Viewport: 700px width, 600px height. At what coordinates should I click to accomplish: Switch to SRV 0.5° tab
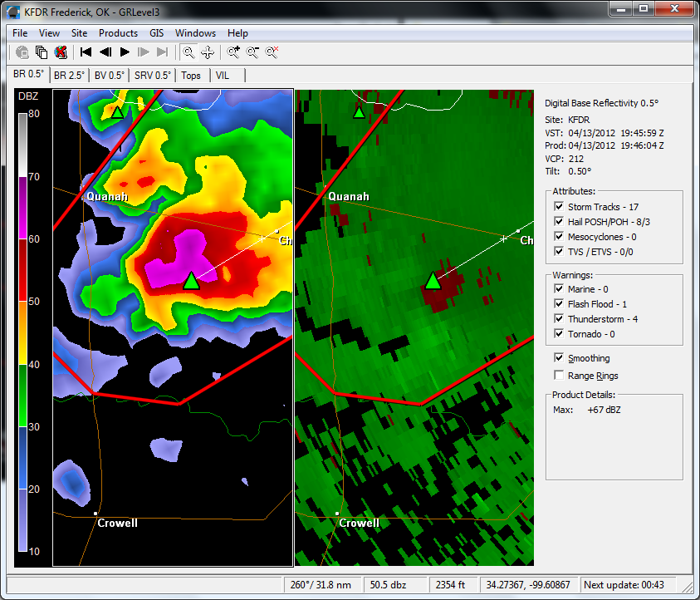click(x=153, y=76)
